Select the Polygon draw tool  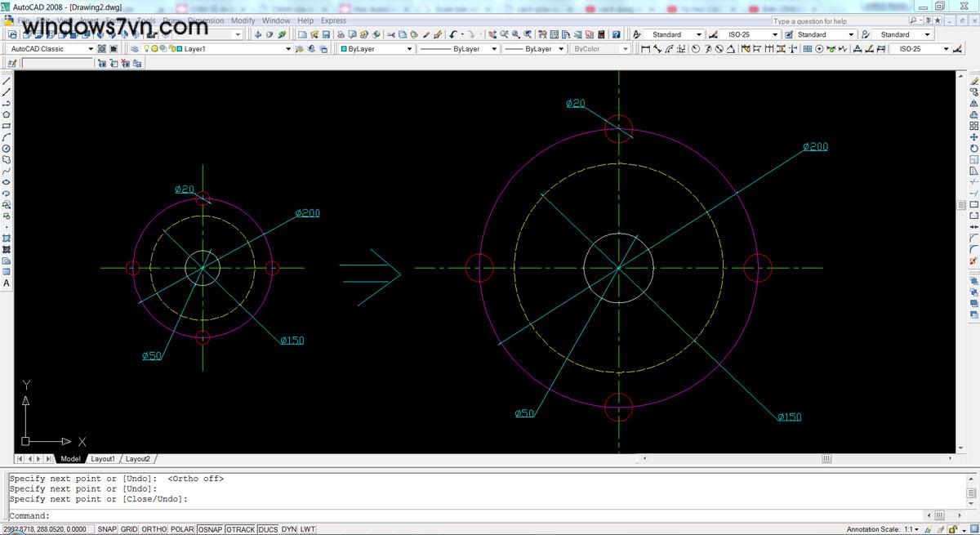(x=7, y=114)
